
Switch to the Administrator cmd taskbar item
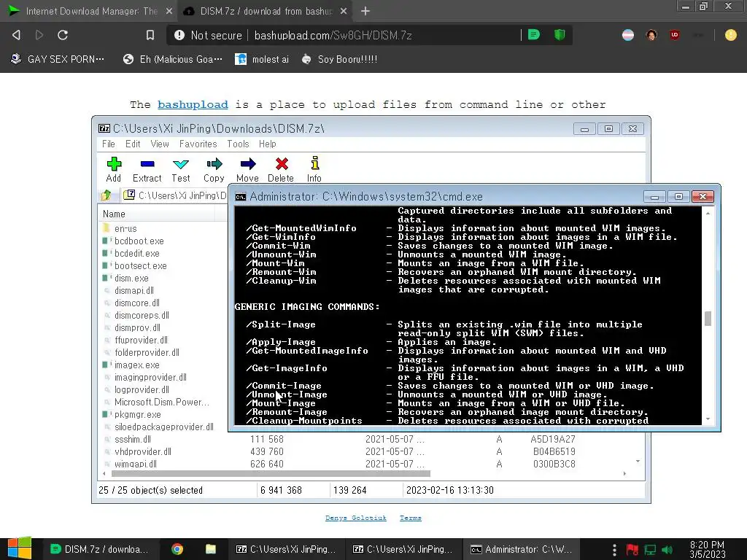click(x=521, y=549)
